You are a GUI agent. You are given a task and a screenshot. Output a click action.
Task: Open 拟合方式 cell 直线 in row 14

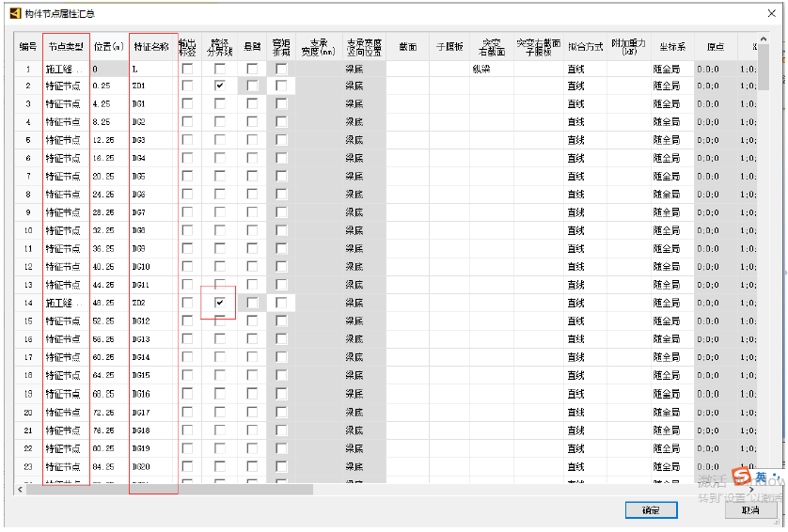586,303
